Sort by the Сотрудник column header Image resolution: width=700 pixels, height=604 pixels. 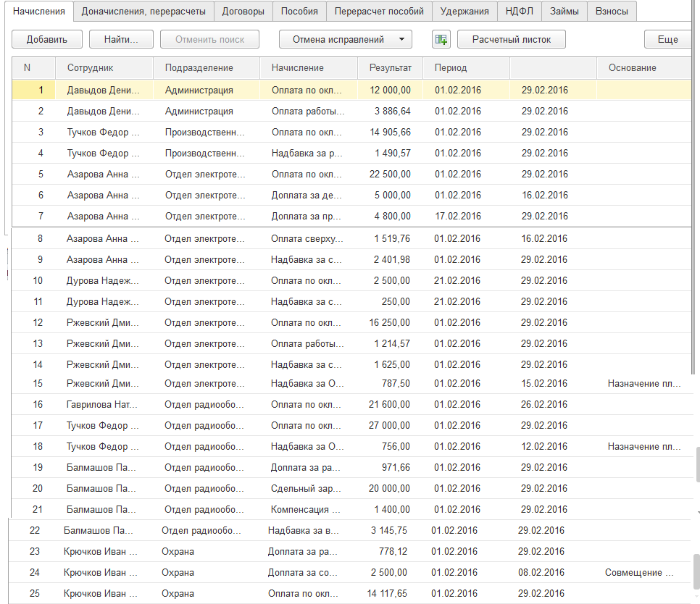(x=91, y=67)
